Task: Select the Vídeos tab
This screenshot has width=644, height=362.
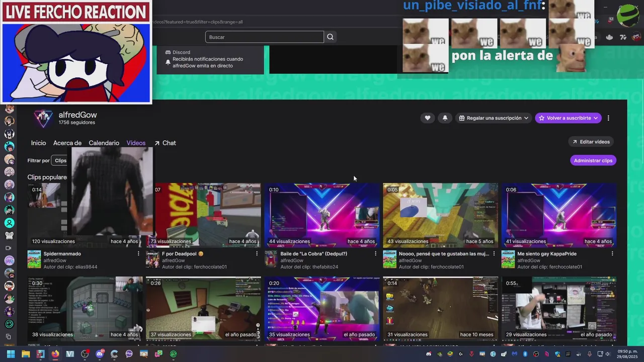Action: [x=136, y=143]
